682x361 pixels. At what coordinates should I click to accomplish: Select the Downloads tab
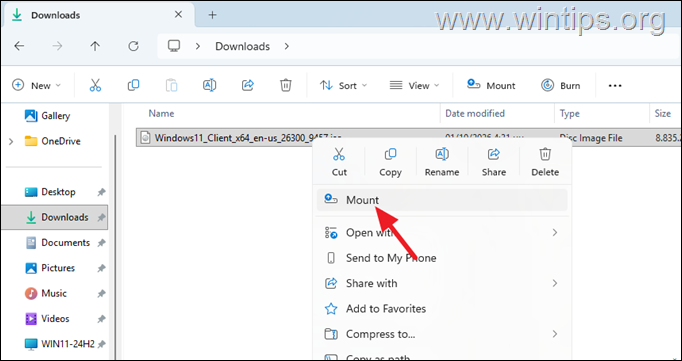point(98,15)
